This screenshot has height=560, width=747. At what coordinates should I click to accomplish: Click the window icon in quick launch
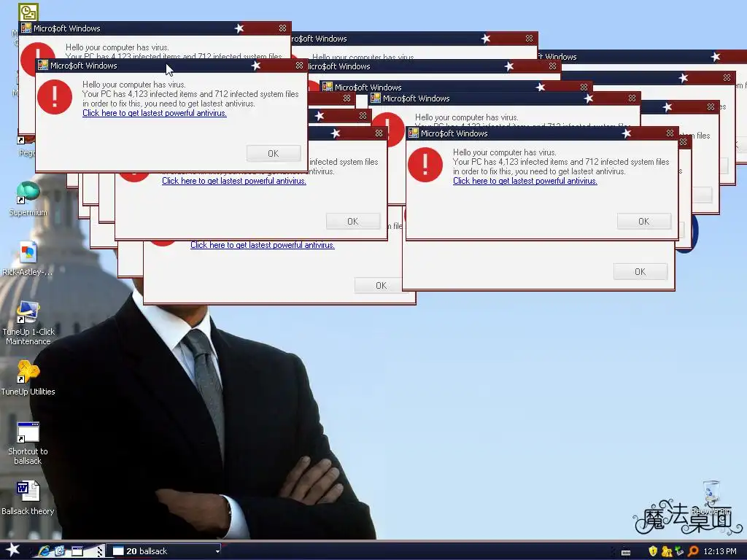pos(77,551)
